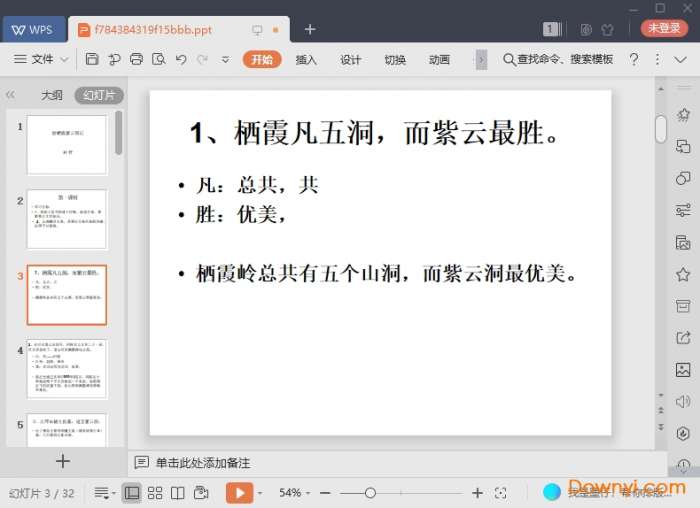Screen dimensions: 700x508
Task: Switch panel to 大纲 outline view
Action: click(52, 96)
